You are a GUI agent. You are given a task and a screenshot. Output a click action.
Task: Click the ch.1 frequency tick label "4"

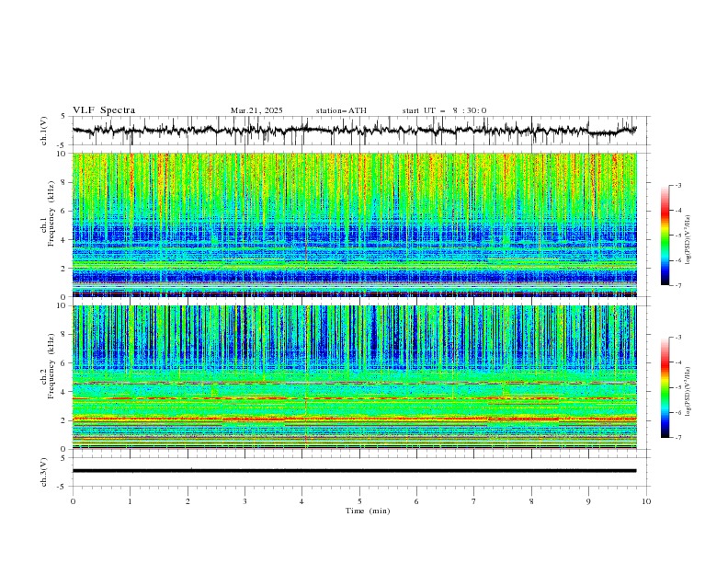[64, 240]
